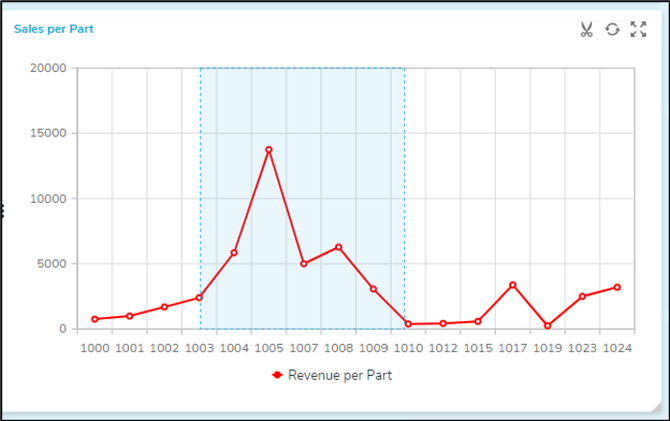Click the data point for part 1000

point(95,319)
